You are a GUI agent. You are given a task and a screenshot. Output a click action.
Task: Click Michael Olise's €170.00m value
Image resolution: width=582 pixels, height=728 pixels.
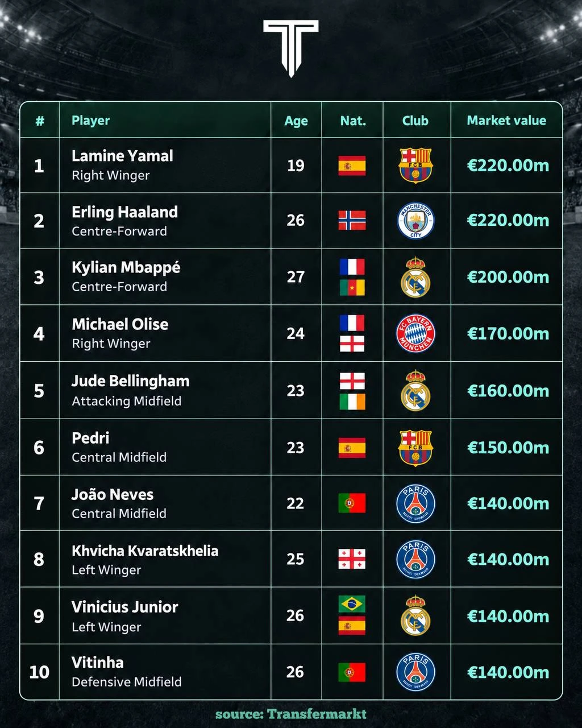[508, 333]
